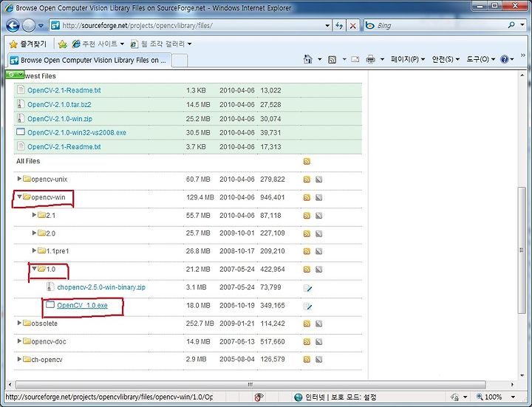This screenshot has width=532, height=407.
Task: Open the 도구(O) Tools menu
Action: click(481, 59)
